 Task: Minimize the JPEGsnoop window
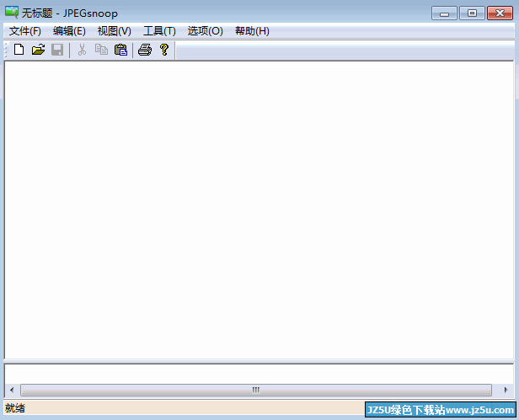(444, 13)
